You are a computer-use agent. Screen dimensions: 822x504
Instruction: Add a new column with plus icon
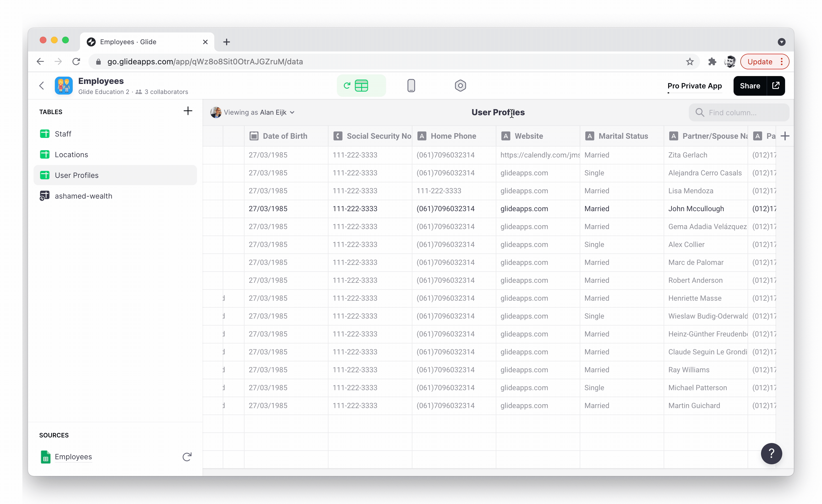pos(785,136)
